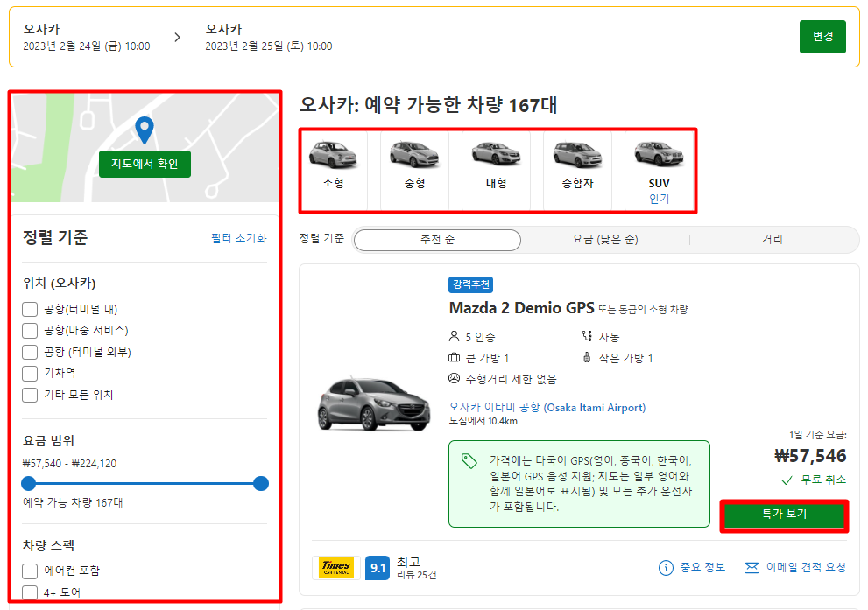Open 오사카 이타미 공항 location link
Screen dimensions: 868x610
(x=547, y=407)
